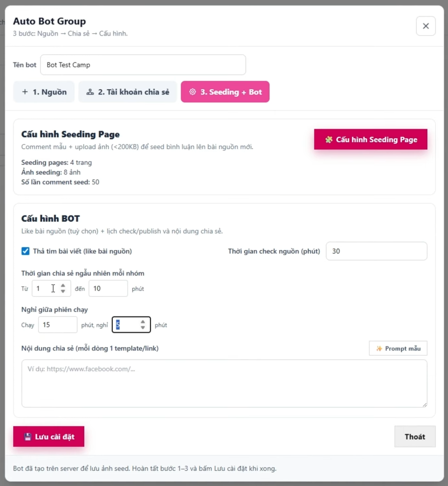Increase the Từ minutes spinner value
The width and height of the screenshot is (448, 486).
(63, 285)
